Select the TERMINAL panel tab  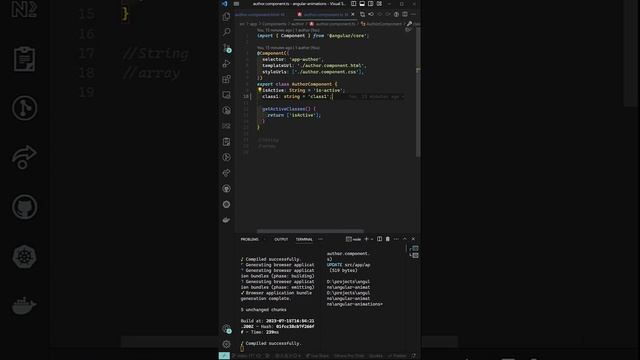coord(304,239)
